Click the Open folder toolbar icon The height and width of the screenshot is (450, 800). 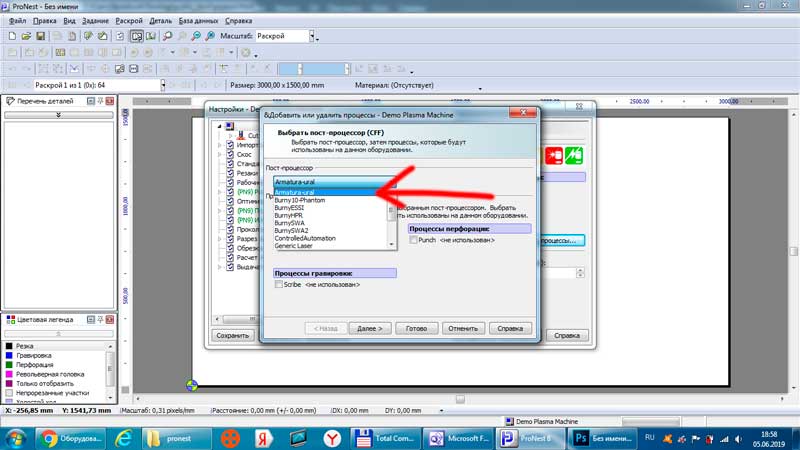[26, 36]
